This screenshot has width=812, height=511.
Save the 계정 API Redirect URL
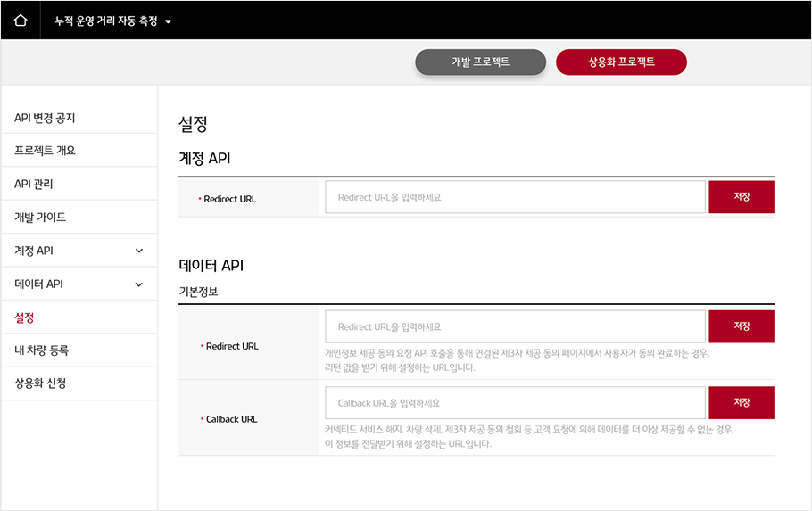742,197
